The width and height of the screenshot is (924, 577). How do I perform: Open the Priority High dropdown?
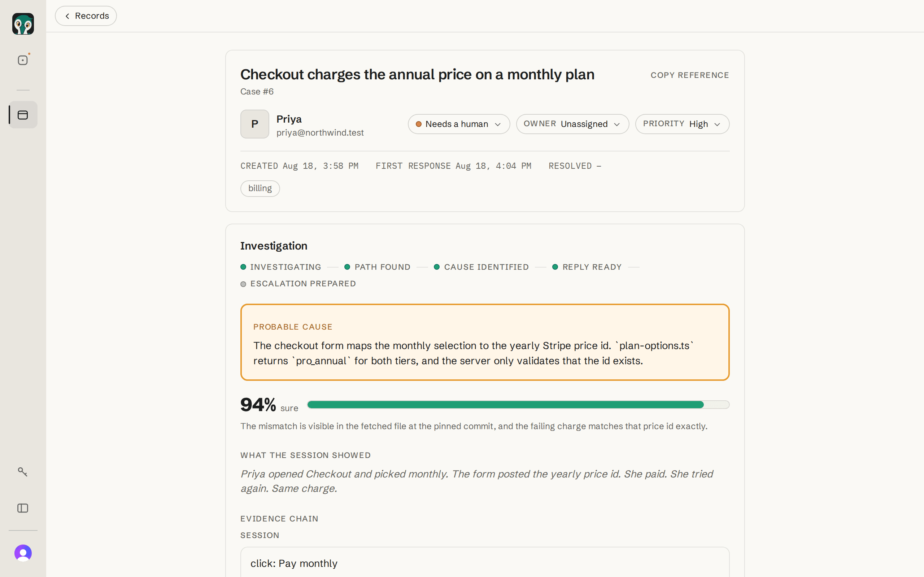tap(682, 124)
